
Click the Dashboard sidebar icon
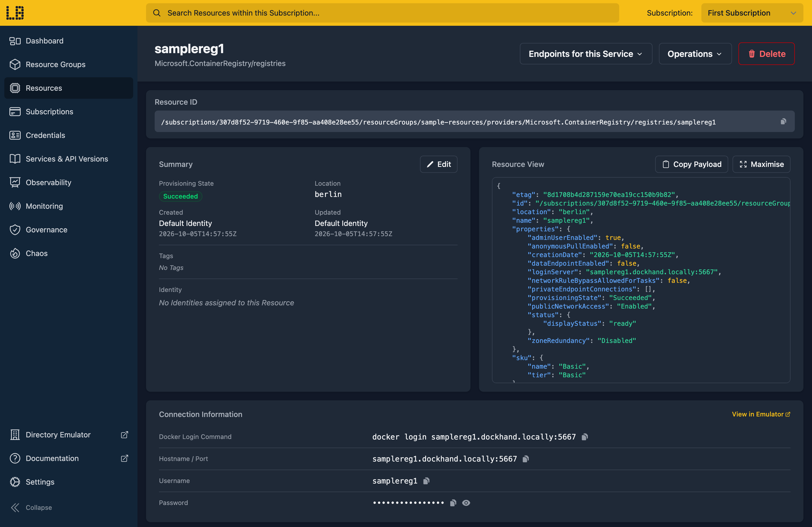pos(15,41)
